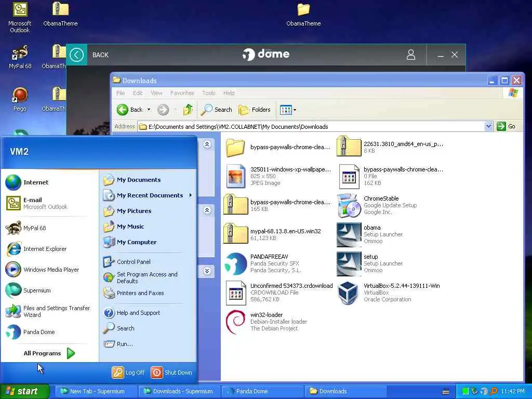Select the PANDAFREEAV installer file
The width and height of the screenshot is (532, 399).
pyautogui.click(x=263, y=263)
